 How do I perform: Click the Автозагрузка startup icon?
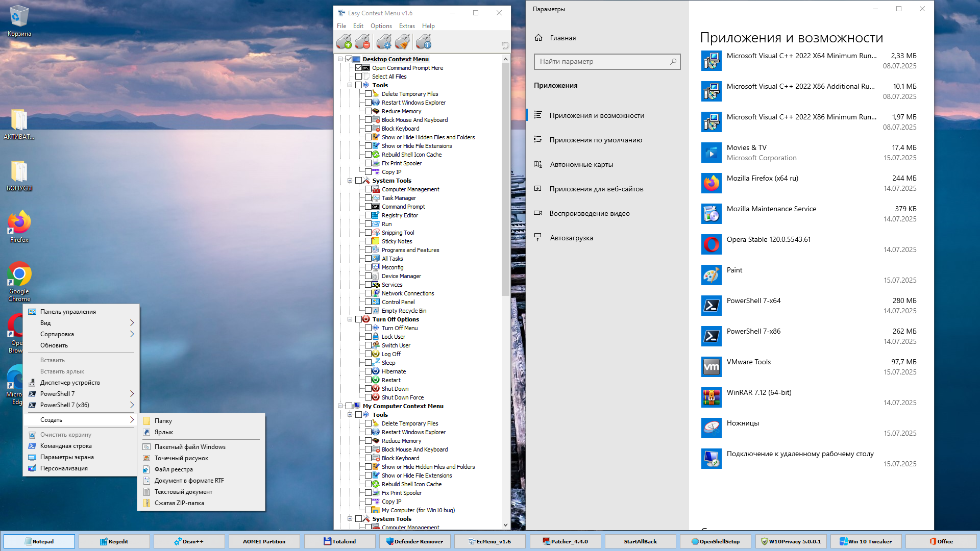[x=538, y=238]
